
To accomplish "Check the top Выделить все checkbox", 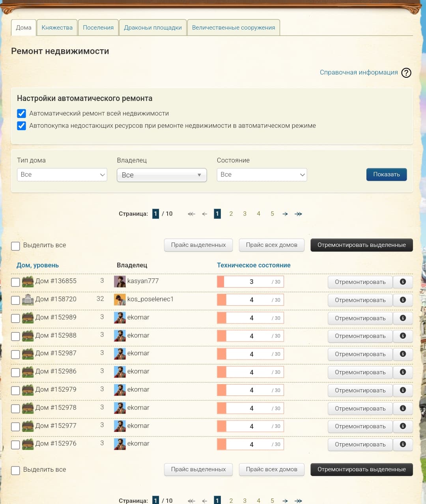I will (x=15, y=246).
